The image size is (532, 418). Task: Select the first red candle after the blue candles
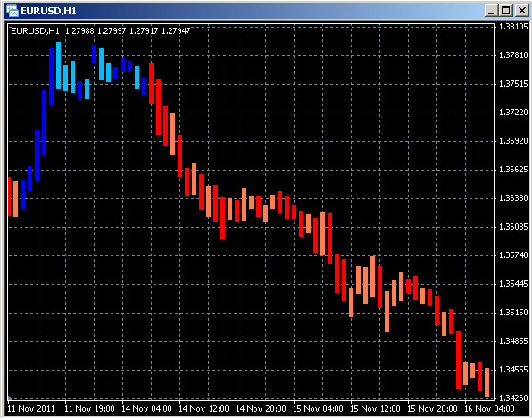pos(152,83)
